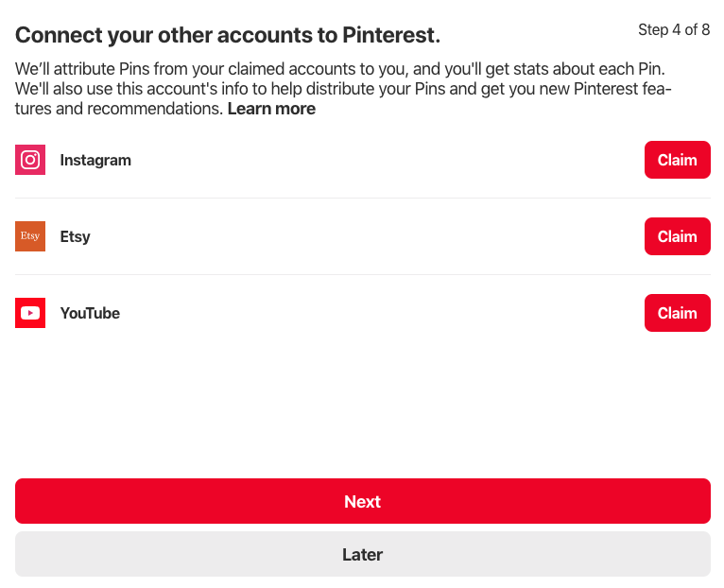Select the YouTube account name label
The image size is (724, 588).
coord(90,313)
